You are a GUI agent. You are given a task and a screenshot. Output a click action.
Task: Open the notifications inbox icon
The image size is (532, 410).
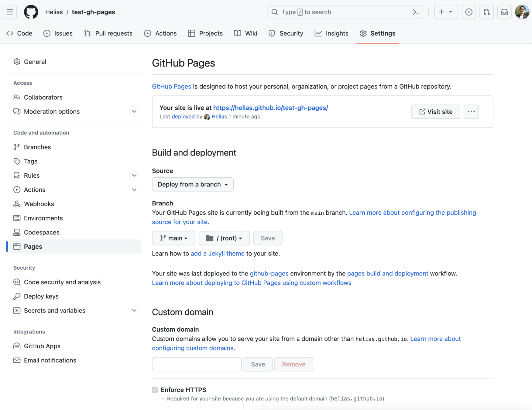[x=504, y=12]
